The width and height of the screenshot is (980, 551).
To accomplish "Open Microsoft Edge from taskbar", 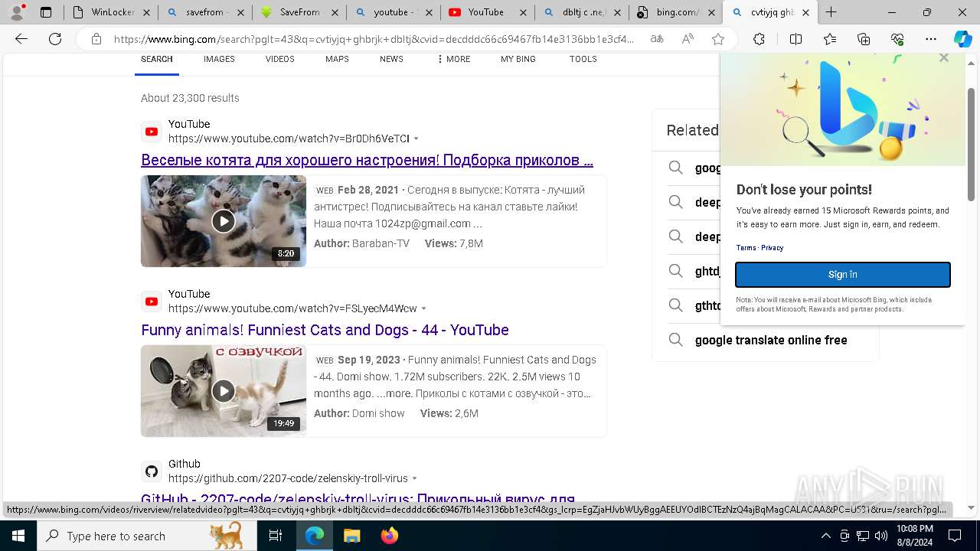I will click(315, 536).
